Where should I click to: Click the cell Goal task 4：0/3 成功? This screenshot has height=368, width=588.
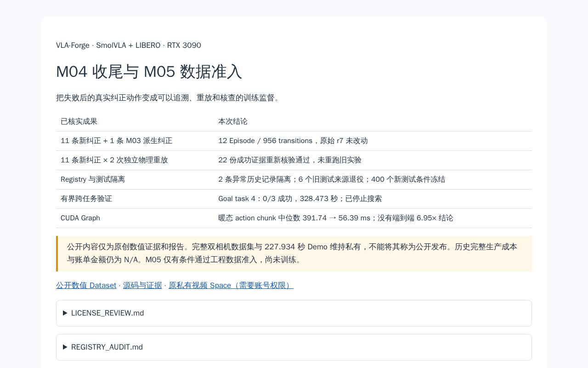[373, 199]
